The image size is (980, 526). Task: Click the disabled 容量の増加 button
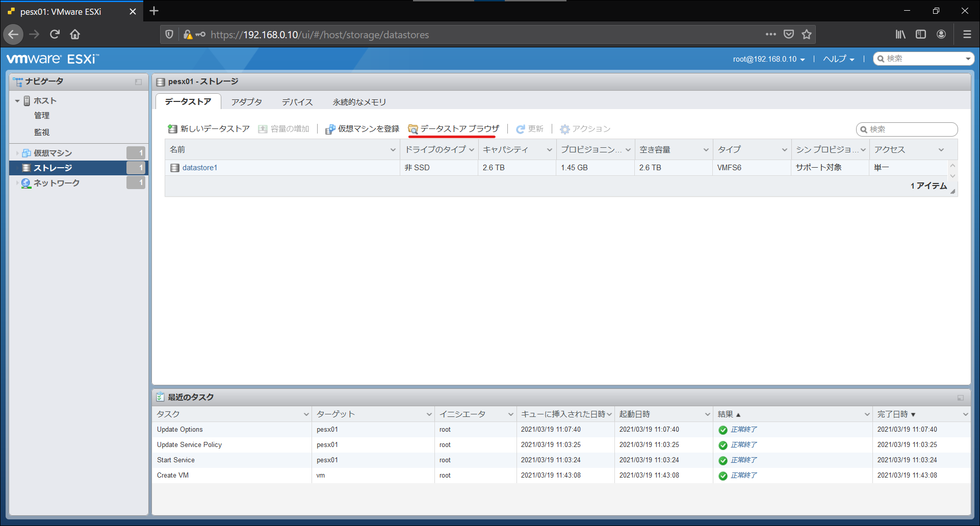point(283,129)
